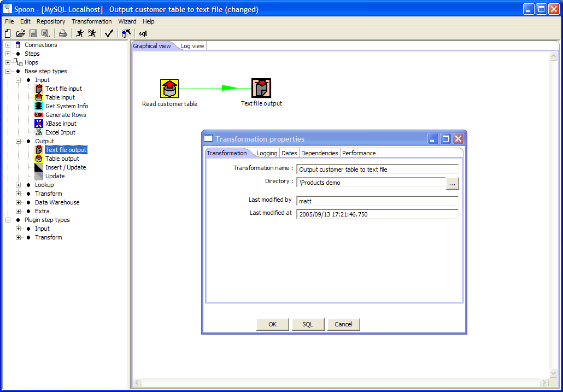
Task: Select Generate Rows in the Input tree
Action: click(x=66, y=115)
